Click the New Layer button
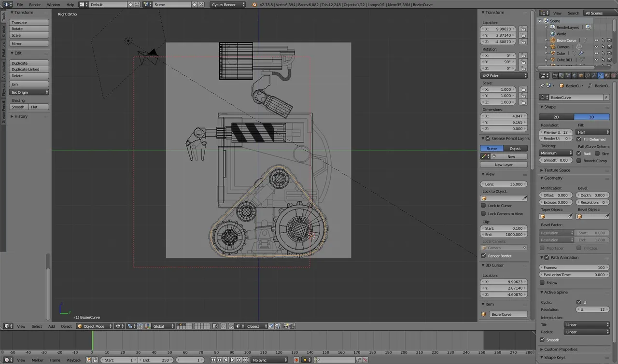Screen dimensions: 618x364 click(504, 165)
